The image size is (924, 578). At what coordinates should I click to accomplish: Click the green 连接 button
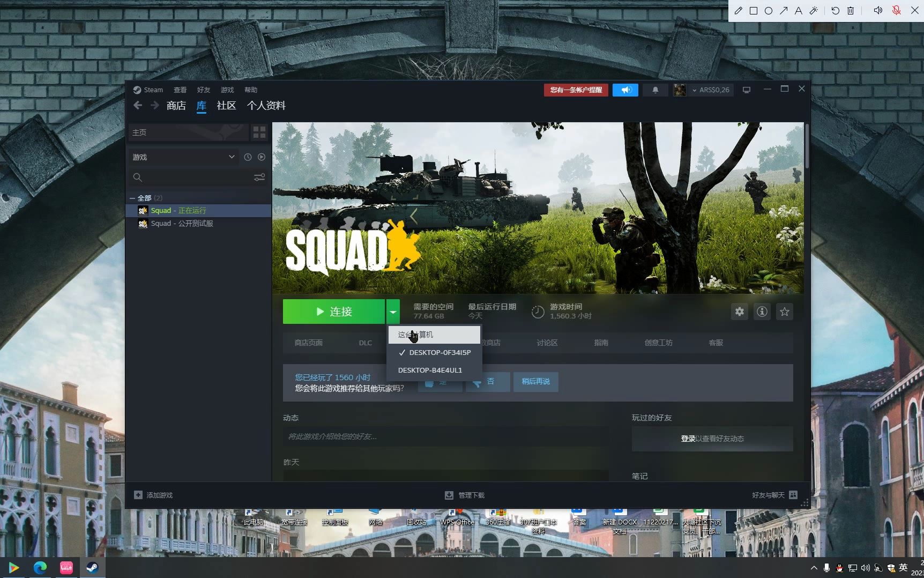point(334,312)
